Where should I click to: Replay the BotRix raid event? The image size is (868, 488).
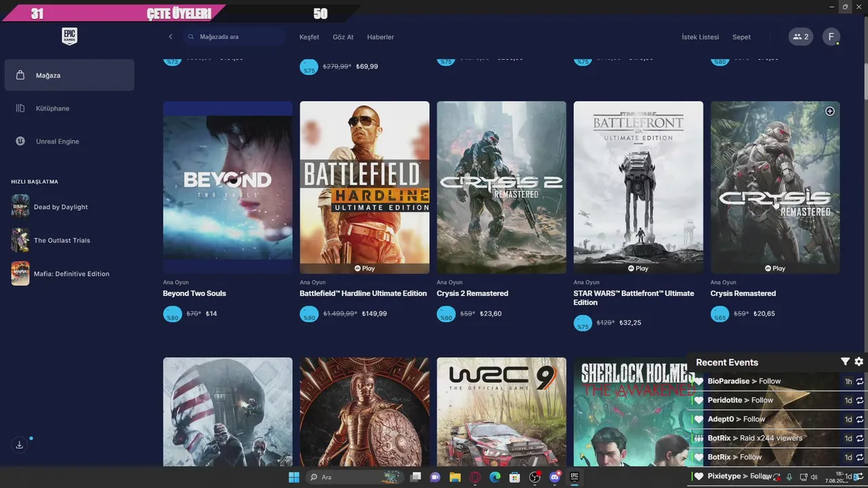pos(860,439)
